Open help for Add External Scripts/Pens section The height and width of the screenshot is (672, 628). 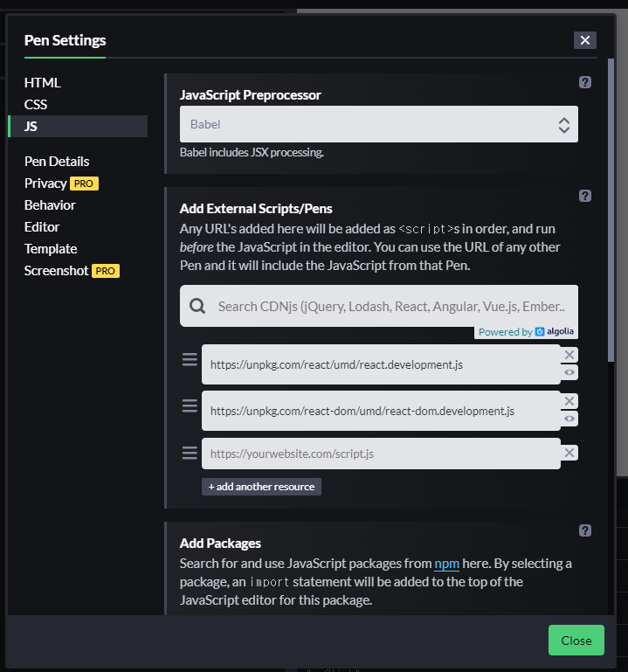click(584, 196)
